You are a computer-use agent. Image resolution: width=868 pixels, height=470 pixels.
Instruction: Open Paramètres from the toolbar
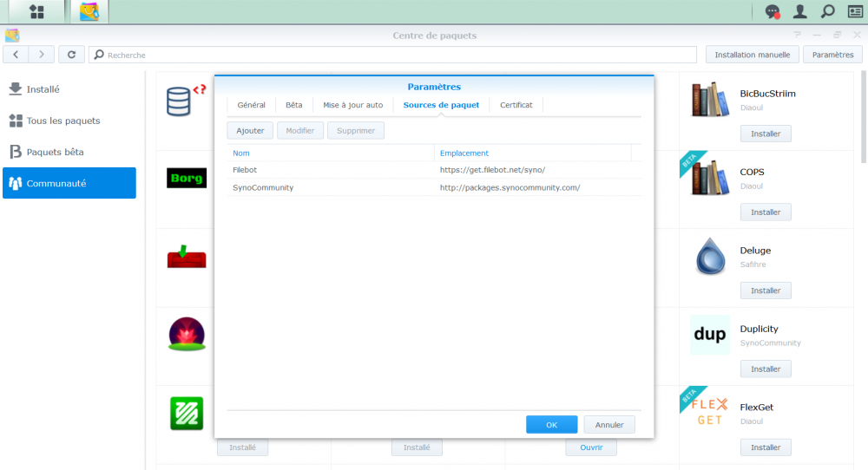click(832, 55)
